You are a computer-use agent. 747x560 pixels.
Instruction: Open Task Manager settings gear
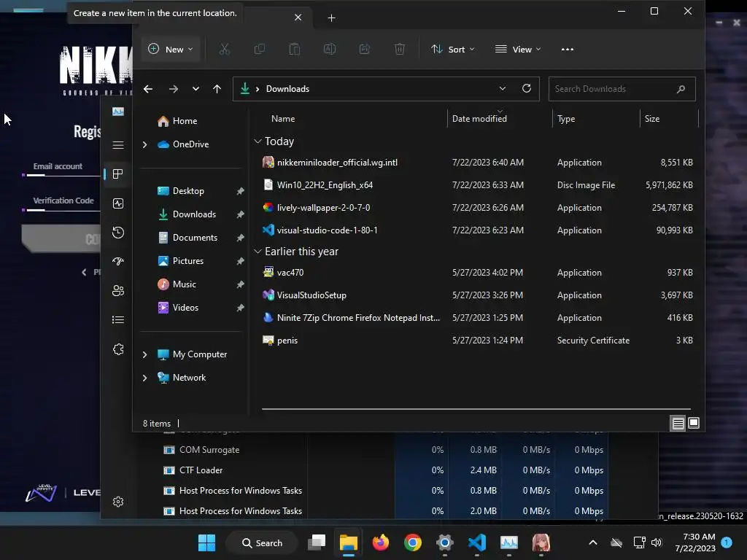click(x=118, y=502)
